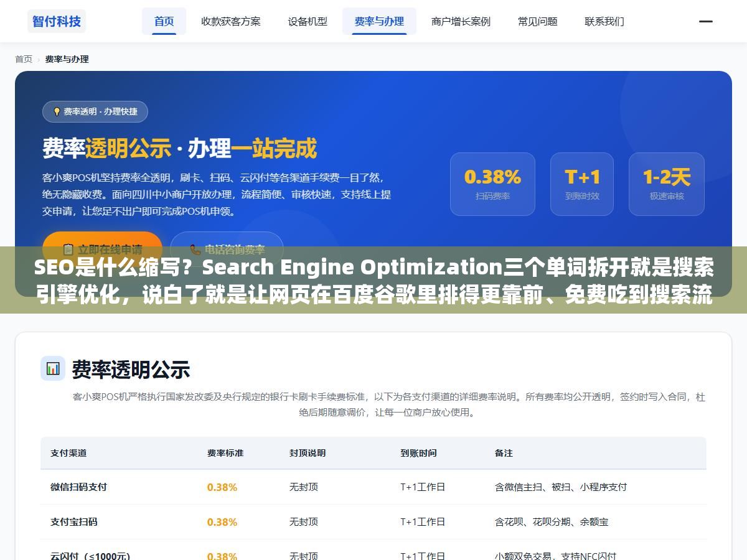Go to 设备机型 page
The image size is (747, 560).
(308, 21)
